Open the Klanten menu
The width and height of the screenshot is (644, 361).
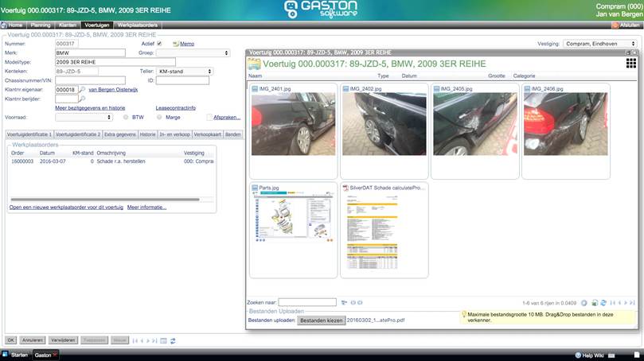(x=68, y=25)
